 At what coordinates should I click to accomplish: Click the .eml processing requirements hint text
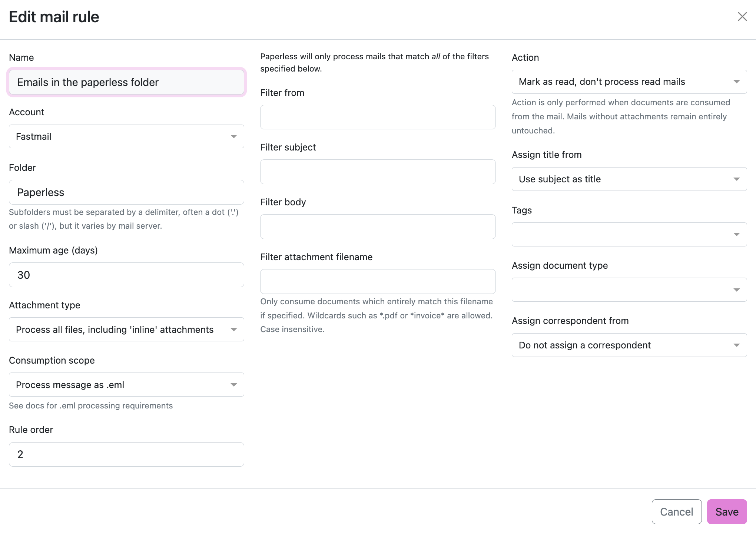coord(91,406)
